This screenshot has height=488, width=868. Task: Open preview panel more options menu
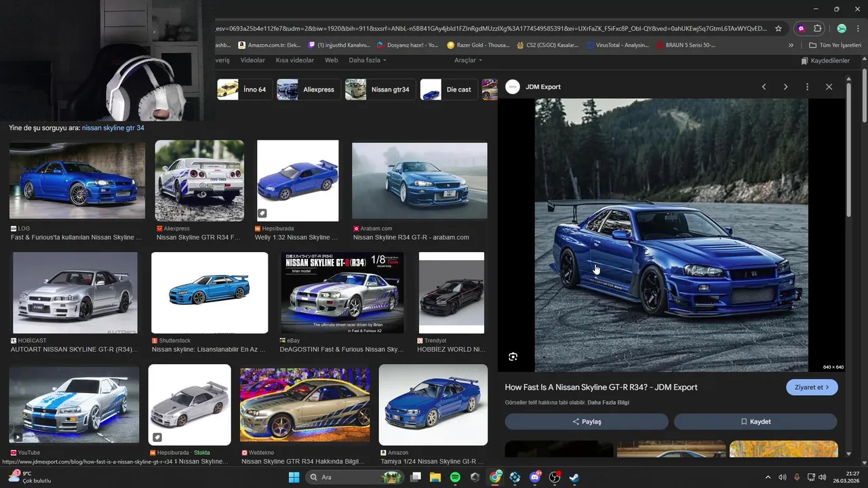pyautogui.click(x=807, y=87)
